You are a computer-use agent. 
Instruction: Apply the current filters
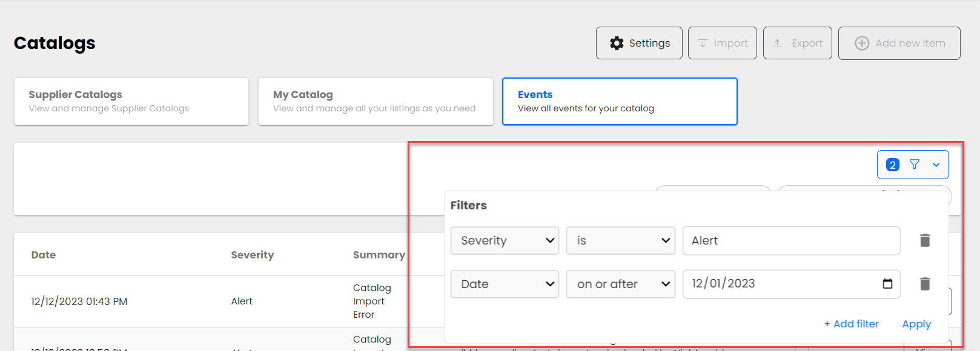[916, 324]
